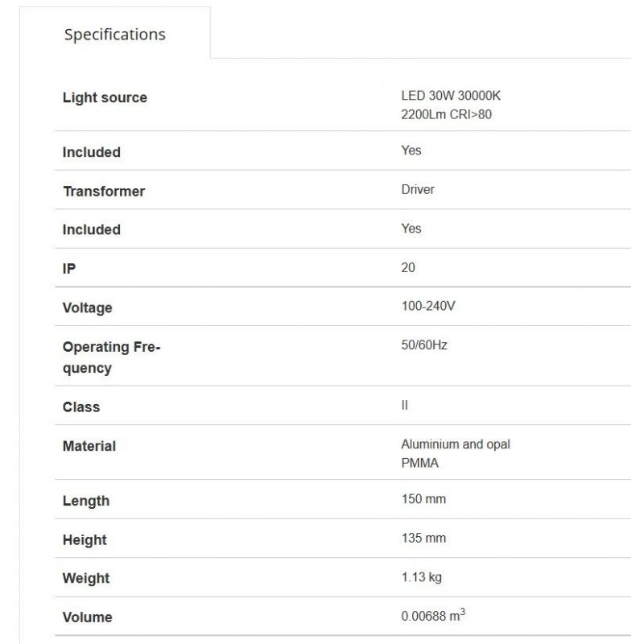644x644 pixels.
Task: Click the IP row label
Action: coord(69,269)
